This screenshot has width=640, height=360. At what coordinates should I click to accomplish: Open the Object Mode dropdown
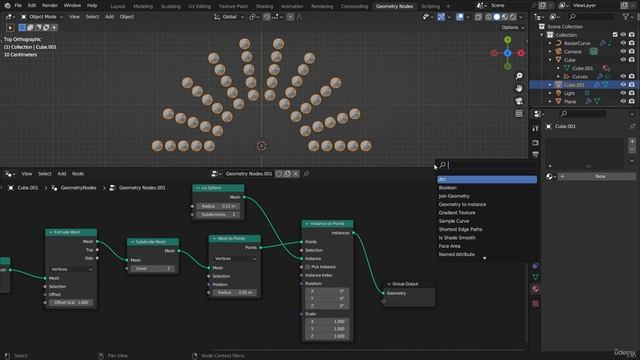tap(42, 17)
